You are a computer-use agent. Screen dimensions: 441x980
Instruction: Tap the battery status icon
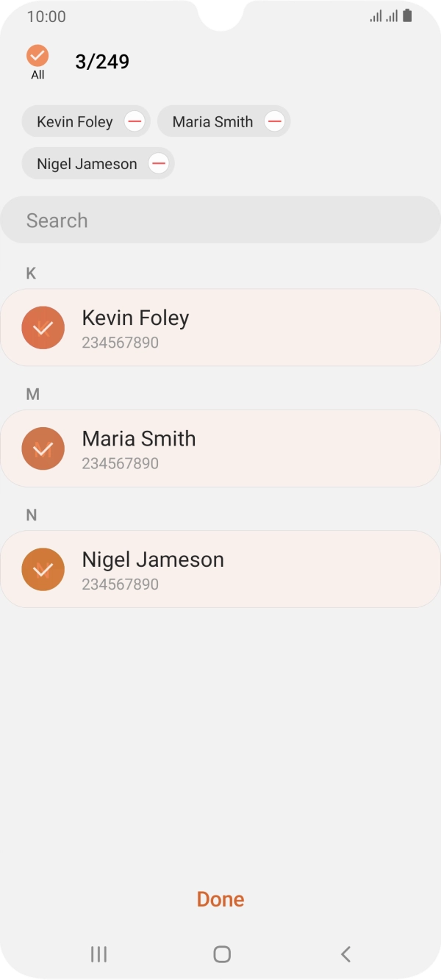pos(407,15)
